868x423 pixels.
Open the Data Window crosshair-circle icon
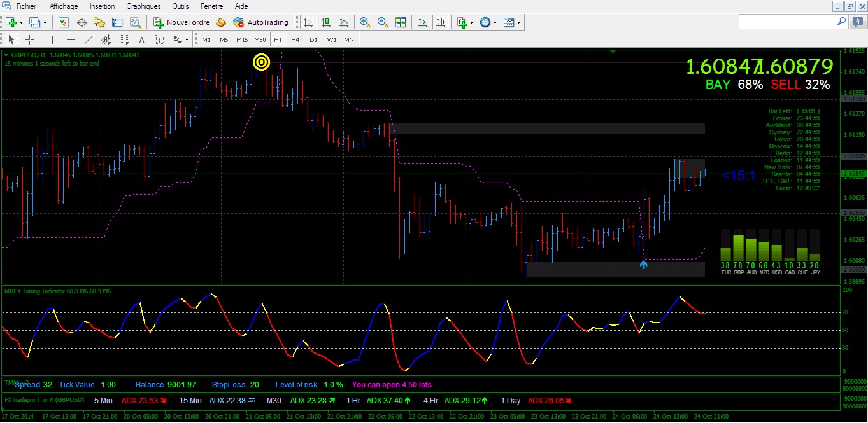82,22
